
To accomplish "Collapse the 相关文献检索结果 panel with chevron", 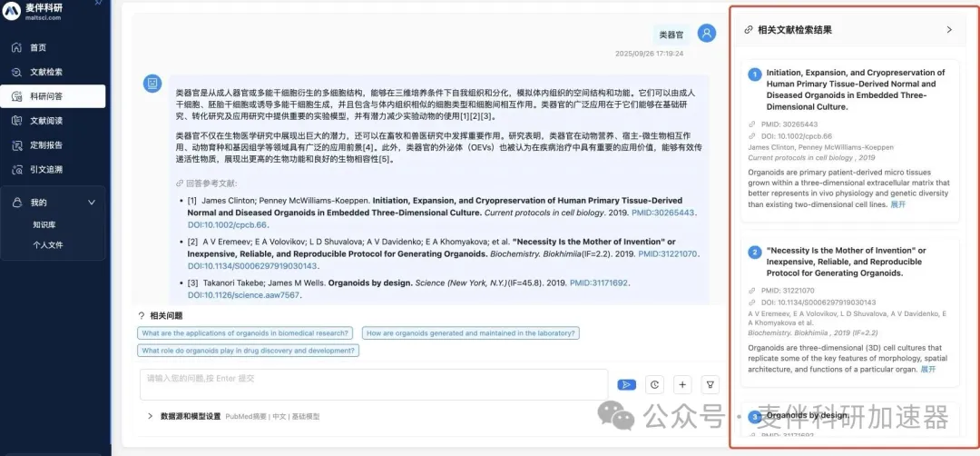I will coord(949,30).
